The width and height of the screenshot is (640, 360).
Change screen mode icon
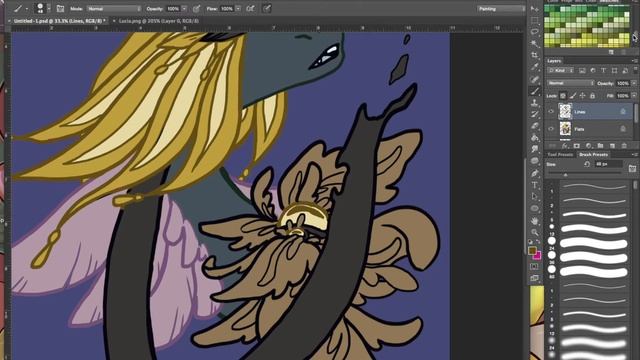click(534, 278)
